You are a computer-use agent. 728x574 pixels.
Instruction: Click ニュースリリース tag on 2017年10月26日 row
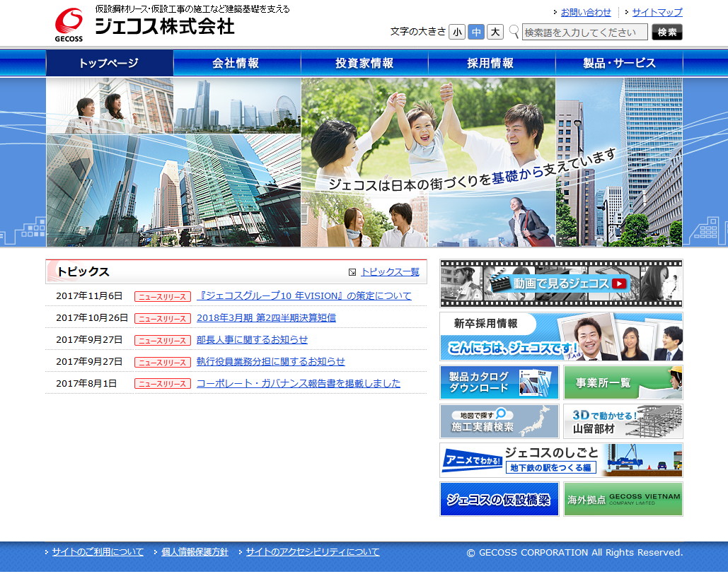click(163, 319)
